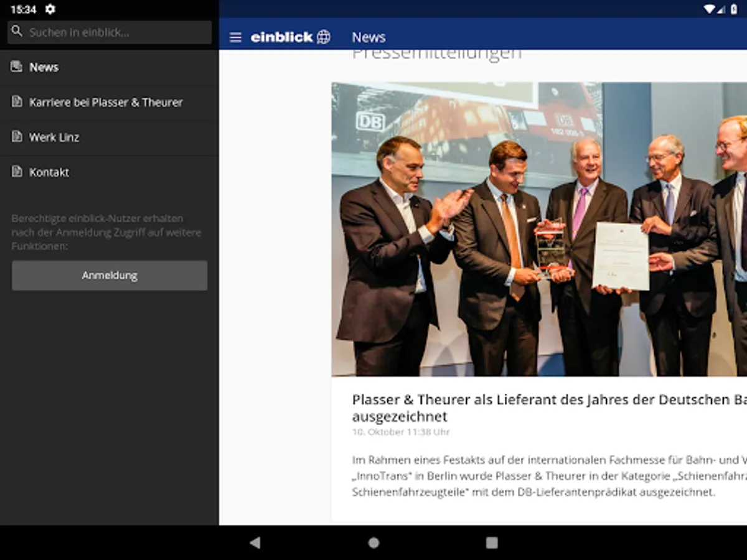Open settings gear in status bar
Screen dimensions: 747x560
(50, 9)
